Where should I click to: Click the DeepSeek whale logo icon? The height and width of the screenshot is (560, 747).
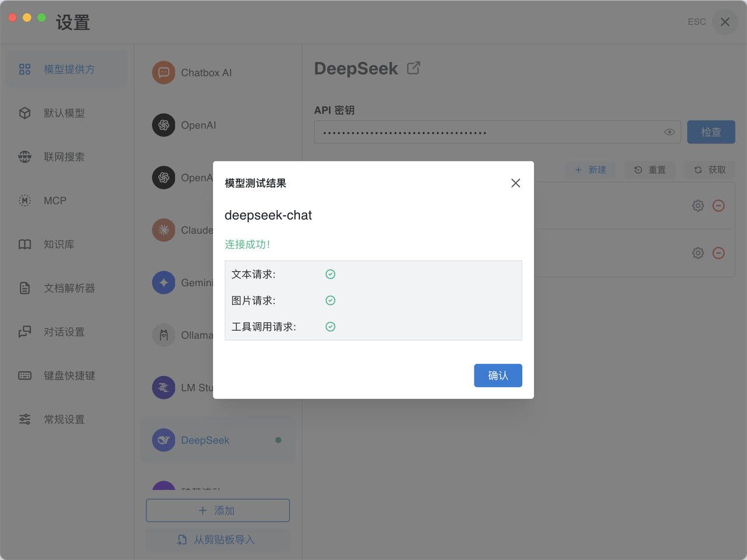163,440
